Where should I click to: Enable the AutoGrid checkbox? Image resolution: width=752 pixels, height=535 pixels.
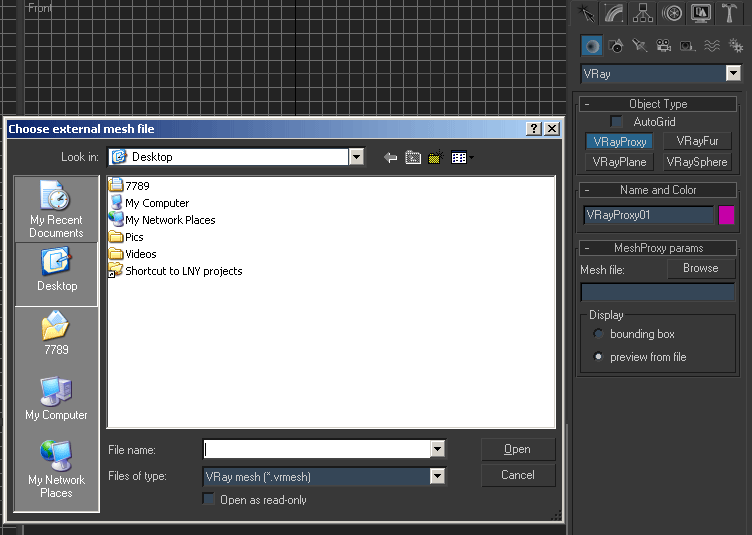tap(617, 122)
